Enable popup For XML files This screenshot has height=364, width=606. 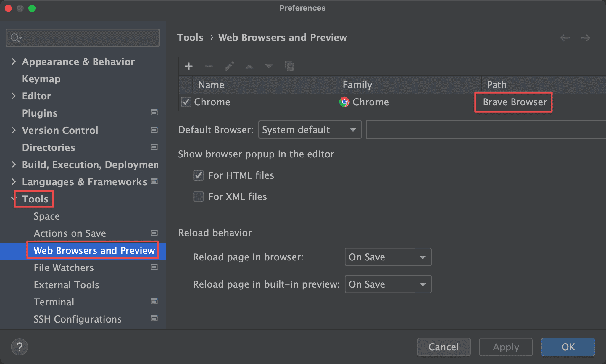[199, 197]
